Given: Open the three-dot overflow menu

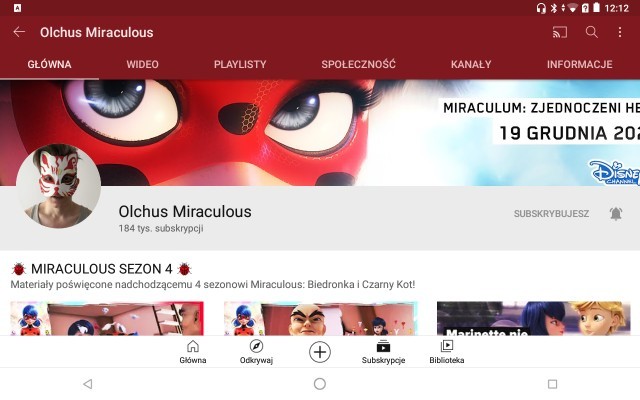Looking at the screenshot, I should pyautogui.click(x=620, y=32).
